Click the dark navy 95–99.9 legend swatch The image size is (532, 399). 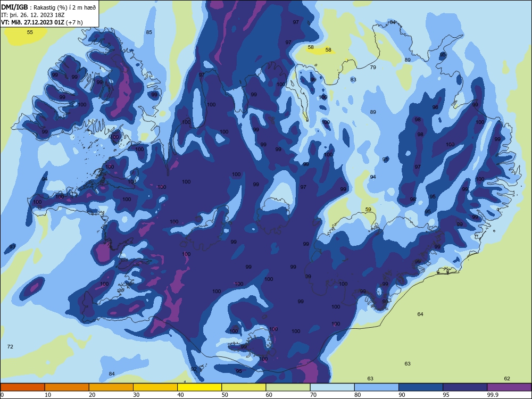(x=465, y=387)
